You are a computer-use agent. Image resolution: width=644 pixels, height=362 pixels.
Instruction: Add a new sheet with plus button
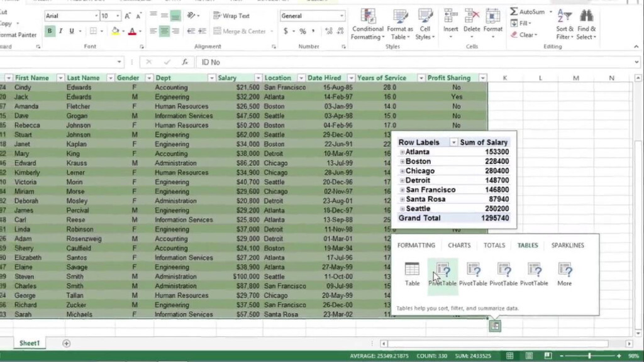point(66,343)
